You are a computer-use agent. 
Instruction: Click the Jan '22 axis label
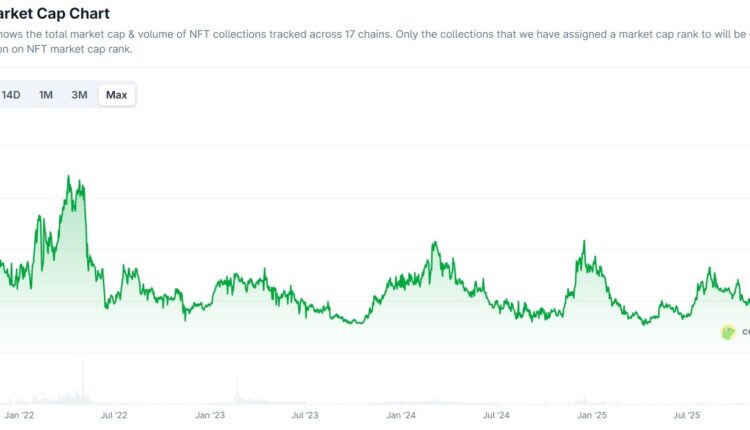point(20,414)
